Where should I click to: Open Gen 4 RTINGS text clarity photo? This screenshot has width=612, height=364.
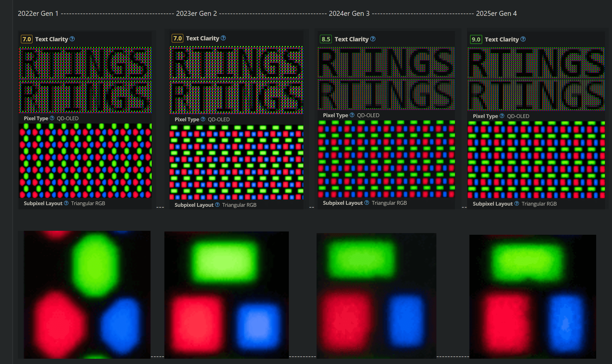pos(536,79)
